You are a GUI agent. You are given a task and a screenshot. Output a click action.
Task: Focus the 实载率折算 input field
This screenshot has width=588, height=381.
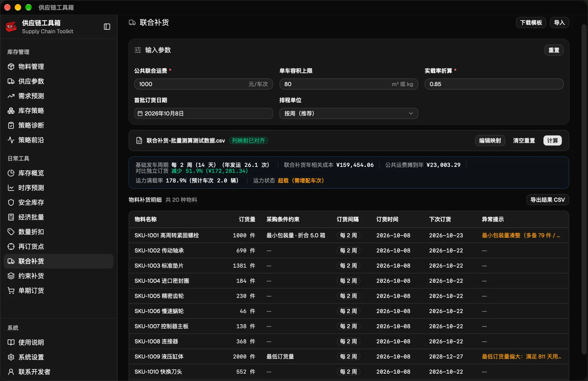[x=494, y=84]
